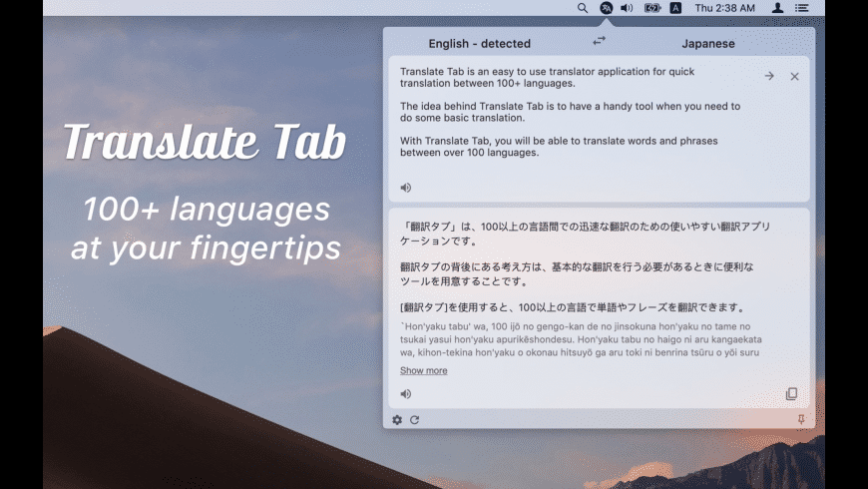Click the paragraph starting 'The idea behind Translate Tab'
The image size is (868, 489).
(570, 112)
